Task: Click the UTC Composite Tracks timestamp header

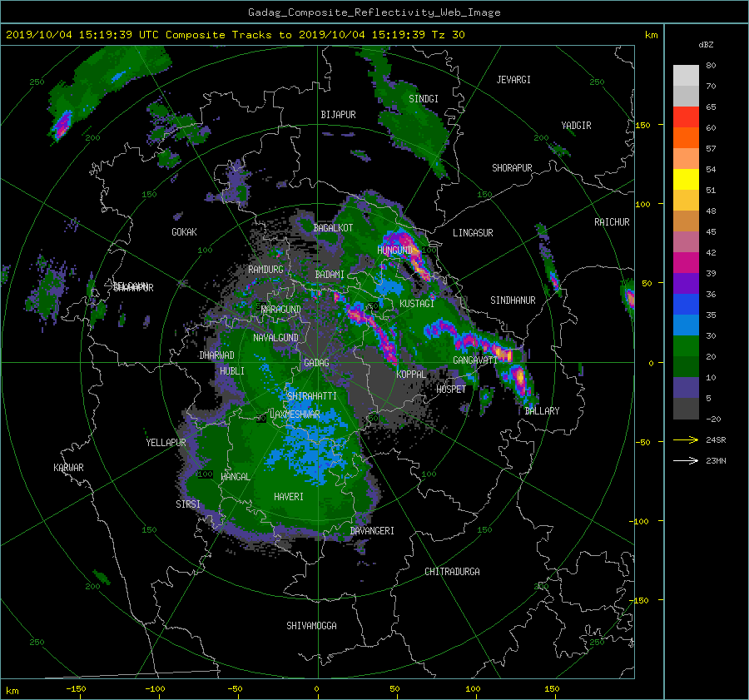Action: coord(235,35)
